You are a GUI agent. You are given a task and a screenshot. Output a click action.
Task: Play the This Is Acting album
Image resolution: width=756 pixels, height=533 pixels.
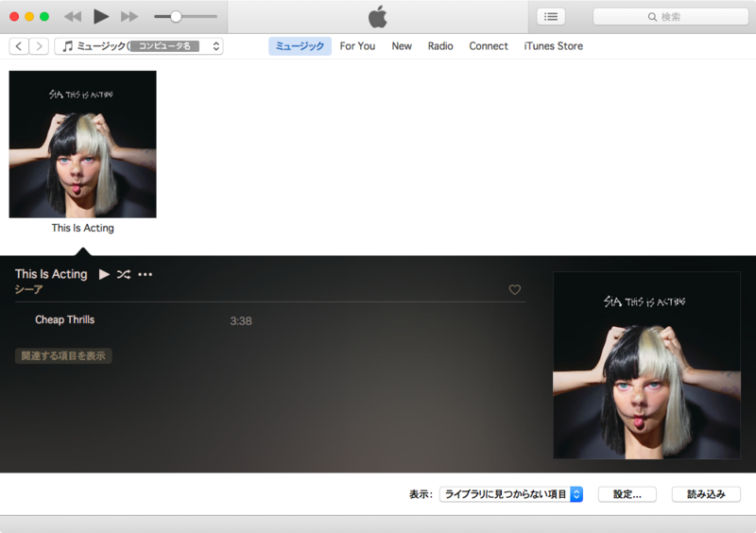pos(104,274)
